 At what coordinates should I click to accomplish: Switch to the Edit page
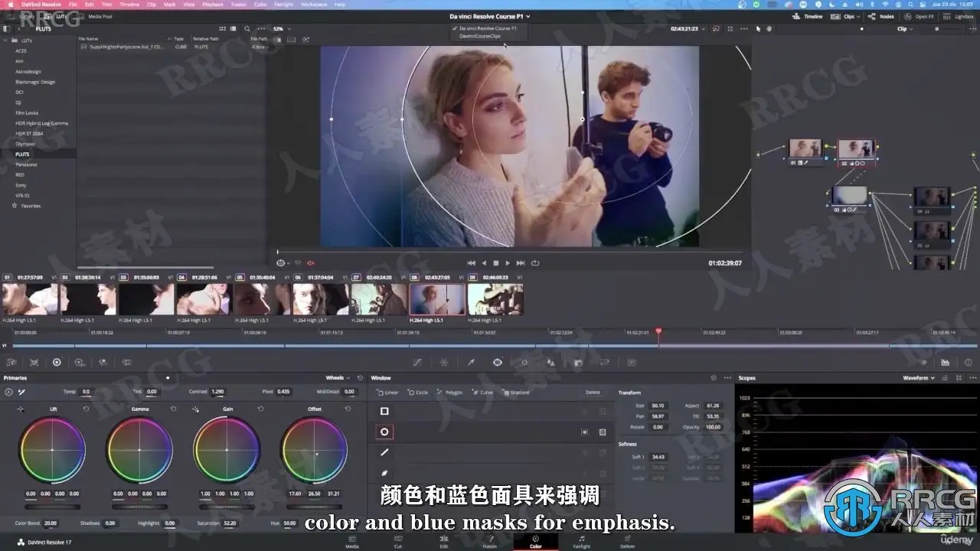pos(444,542)
